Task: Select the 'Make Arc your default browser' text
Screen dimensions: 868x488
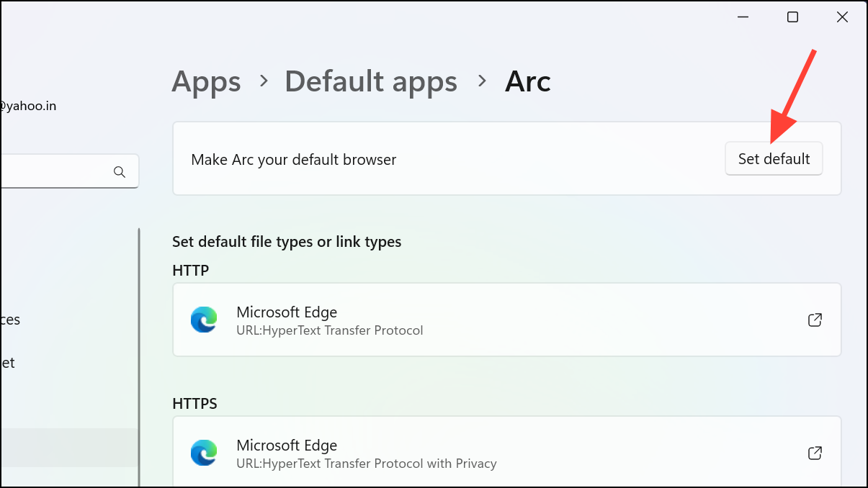Action: (x=294, y=159)
